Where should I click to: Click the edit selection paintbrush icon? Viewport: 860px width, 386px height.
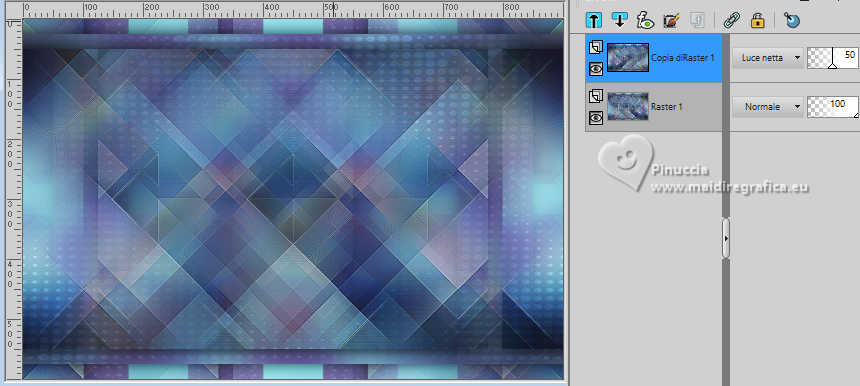(671, 21)
